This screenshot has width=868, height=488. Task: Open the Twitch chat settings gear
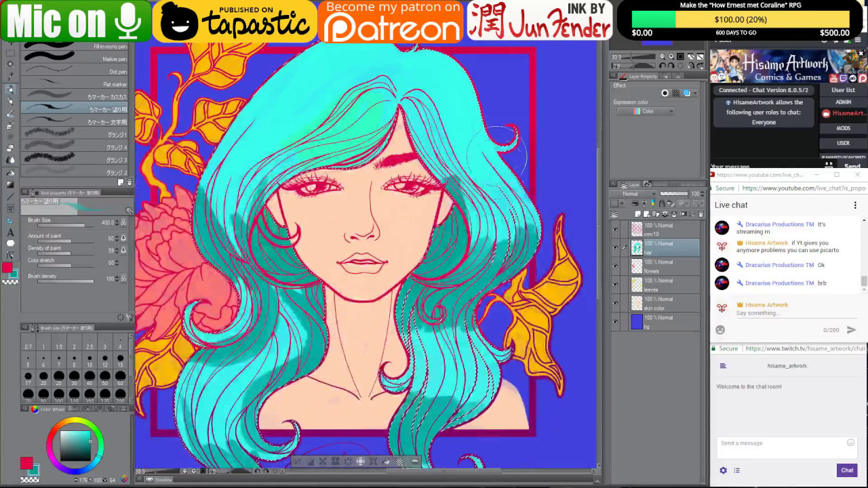coord(723,470)
